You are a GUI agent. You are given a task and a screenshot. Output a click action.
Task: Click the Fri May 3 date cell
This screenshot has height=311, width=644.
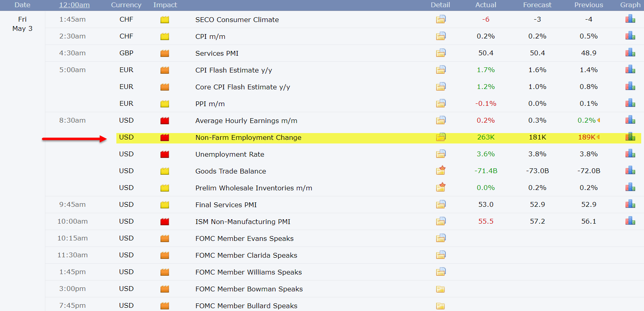click(22, 24)
